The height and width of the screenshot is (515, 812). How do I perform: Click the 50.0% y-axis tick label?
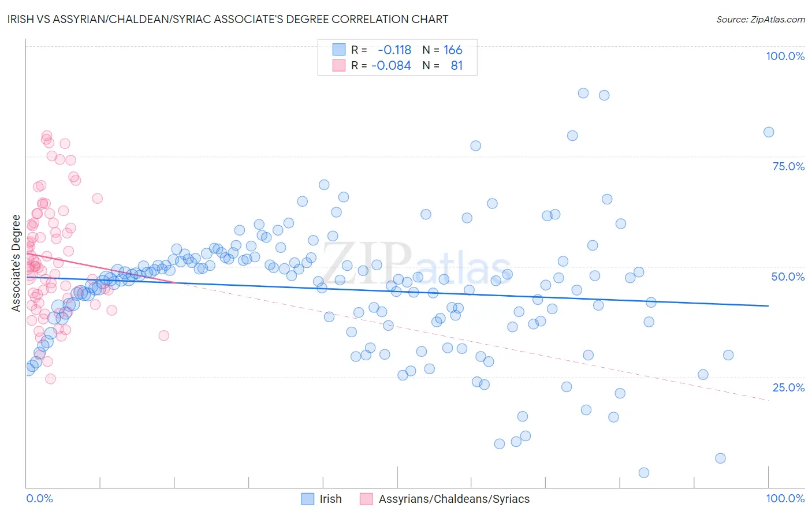tap(788, 277)
